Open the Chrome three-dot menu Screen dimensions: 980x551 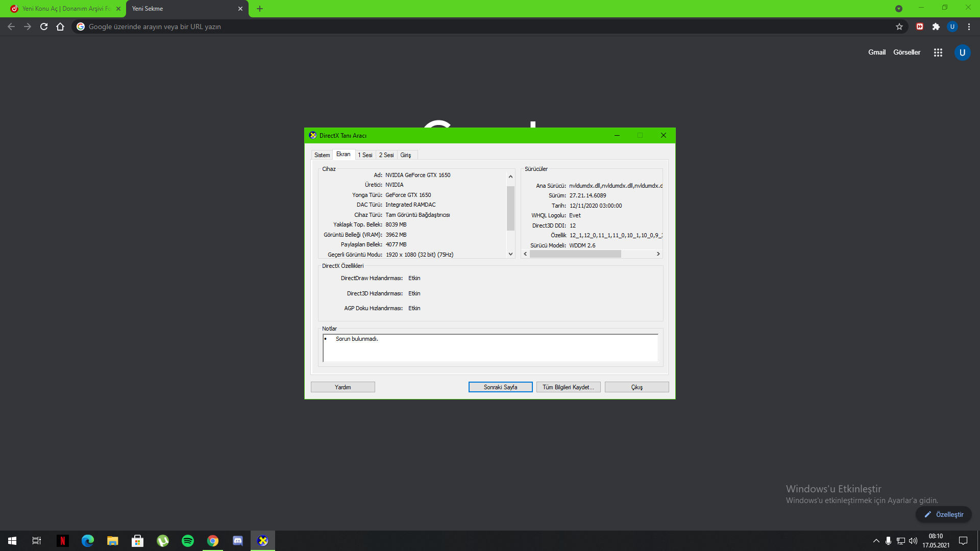coord(969,27)
